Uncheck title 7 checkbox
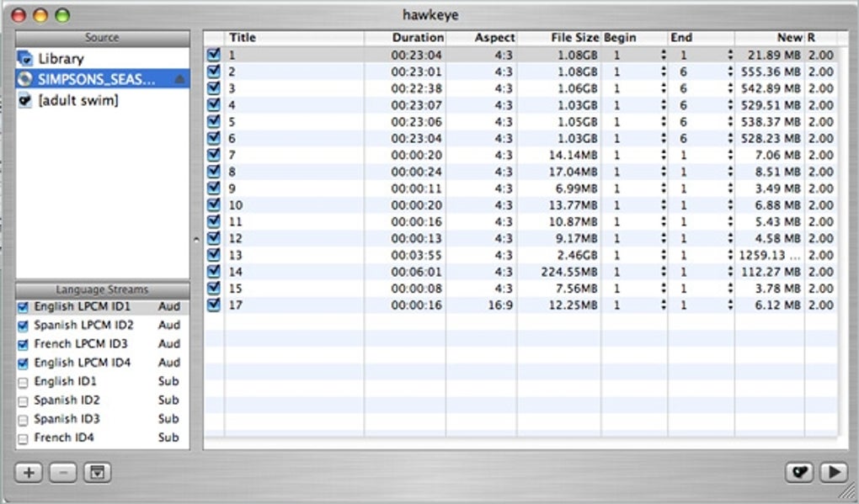The width and height of the screenshot is (859, 504). point(214,155)
